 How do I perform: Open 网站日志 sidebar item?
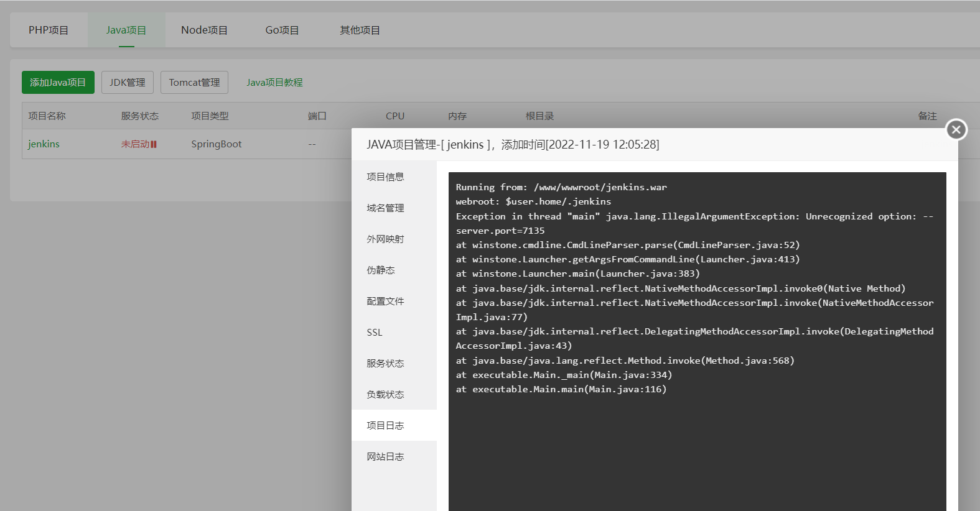point(394,456)
